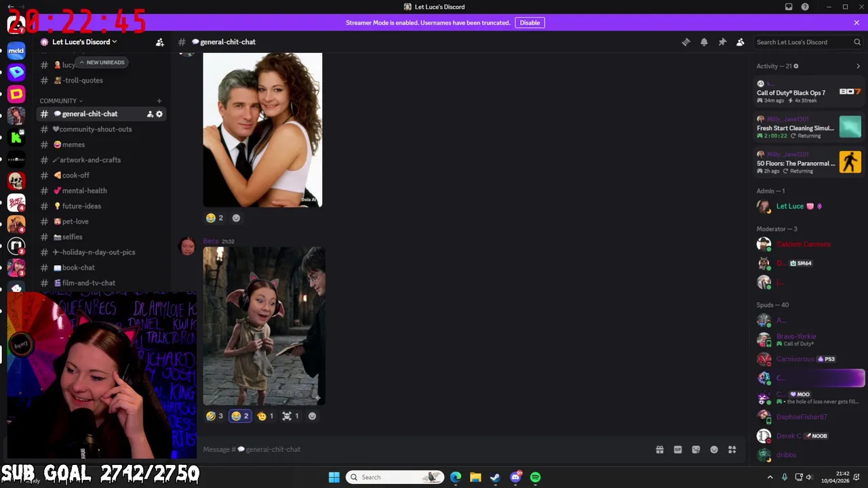This screenshot has height=488, width=868.
Task: Toggle the rolling laughing reaction with 3
Action: [x=215, y=416]
